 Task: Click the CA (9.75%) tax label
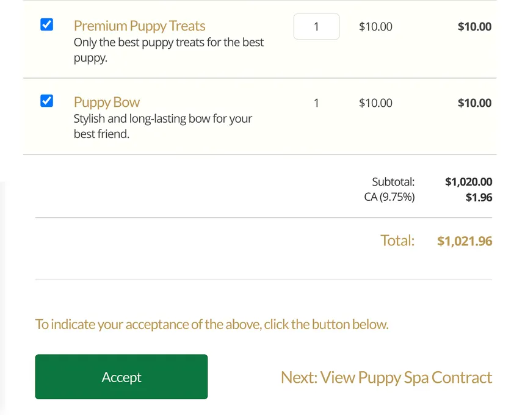[389, 197]
